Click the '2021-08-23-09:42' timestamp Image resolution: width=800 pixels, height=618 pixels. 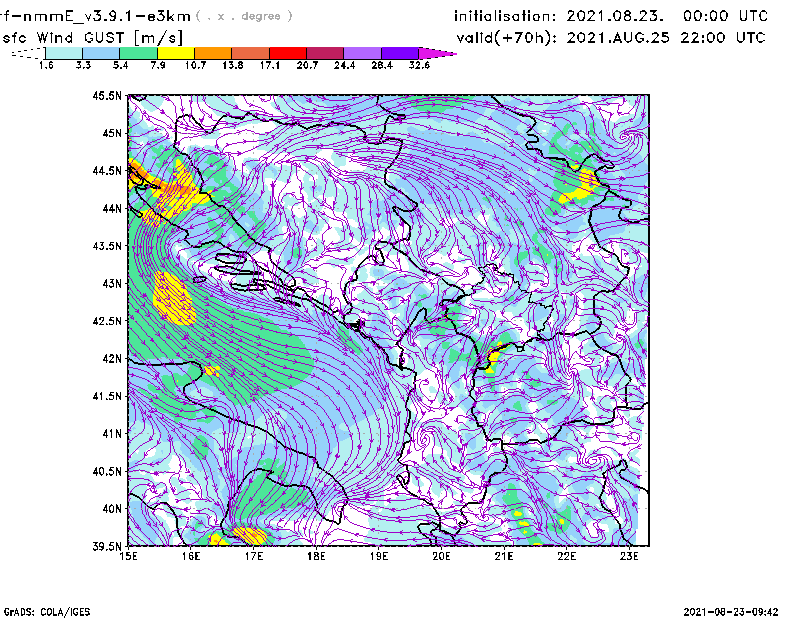pyautogui.click(x=731, y=612)
